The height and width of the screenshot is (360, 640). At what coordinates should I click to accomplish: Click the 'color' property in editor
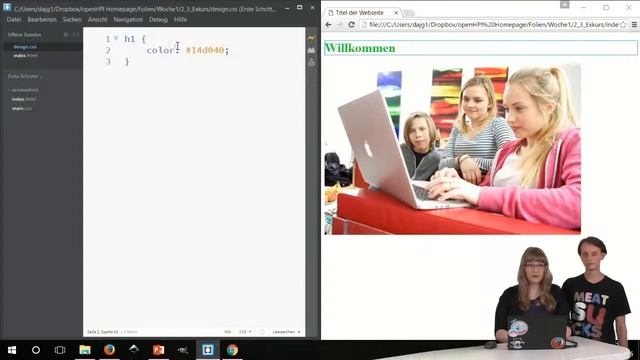[160, 50]
